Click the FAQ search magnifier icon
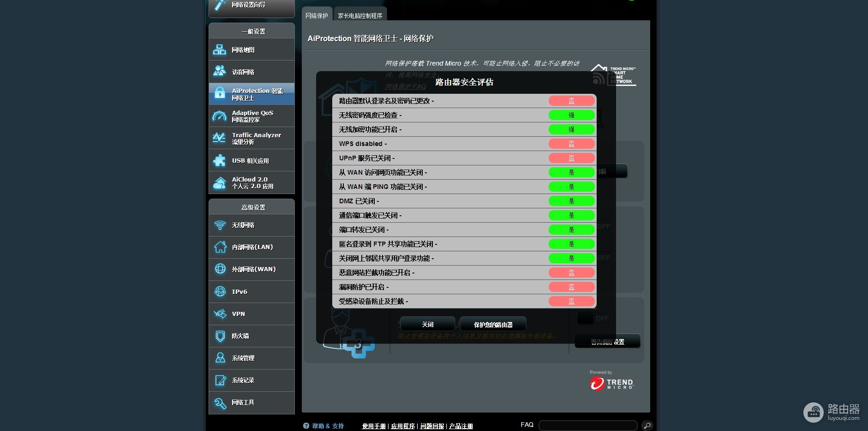This screenshot has width=868, height=431. click(x=647, y=425)
